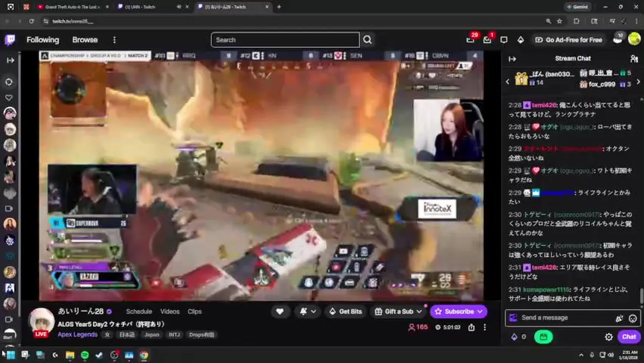
Task: Show hidden system tray icons
Action: pos(581,355)
